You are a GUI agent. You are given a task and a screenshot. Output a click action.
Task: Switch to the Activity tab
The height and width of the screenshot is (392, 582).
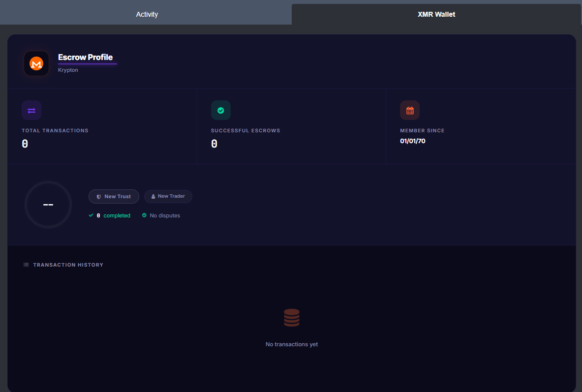[147, 14]
